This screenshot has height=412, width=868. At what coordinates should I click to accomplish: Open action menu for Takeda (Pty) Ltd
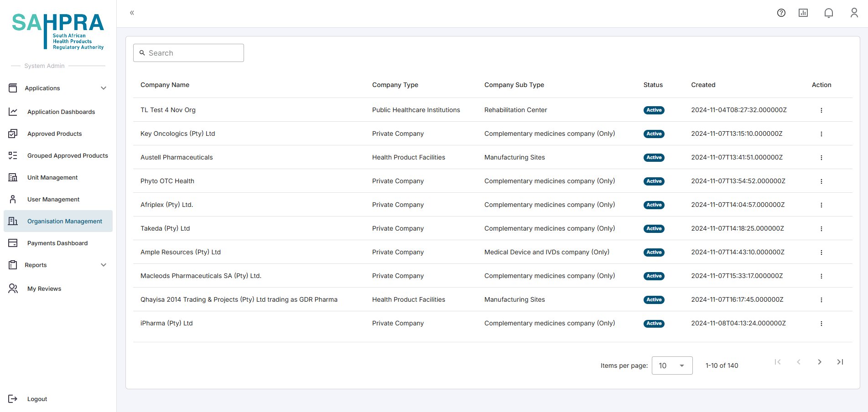click(x=821, y=229)
